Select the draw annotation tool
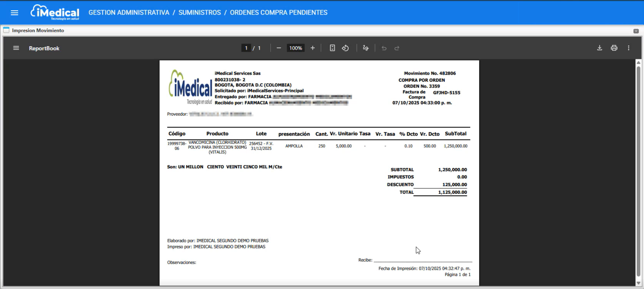Viewport: 644px width, 289px height. pos(366,48)
